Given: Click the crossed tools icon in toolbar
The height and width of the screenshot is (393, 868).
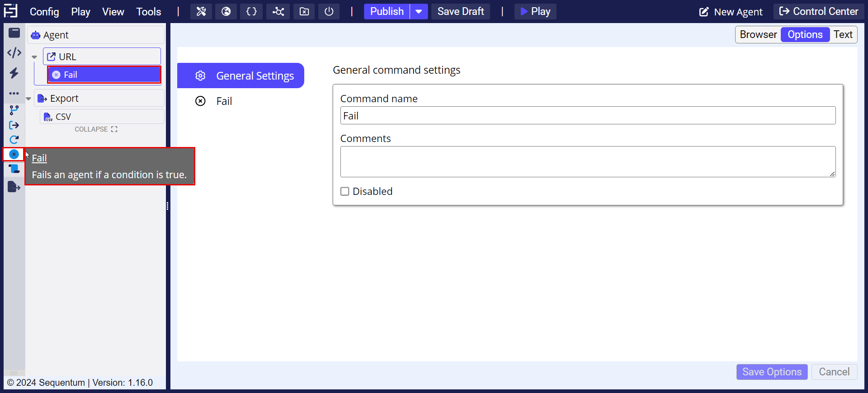Looking at the screenshot, I should [201, 12].
